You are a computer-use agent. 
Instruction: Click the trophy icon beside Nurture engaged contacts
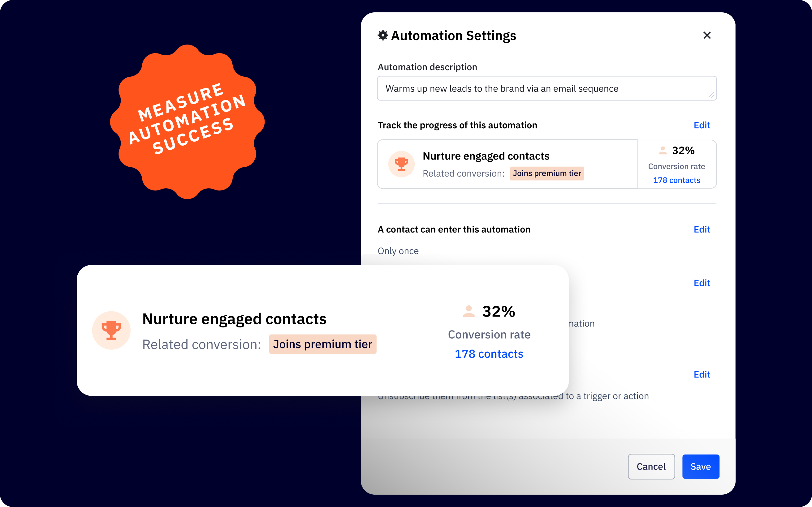point(401,164)
